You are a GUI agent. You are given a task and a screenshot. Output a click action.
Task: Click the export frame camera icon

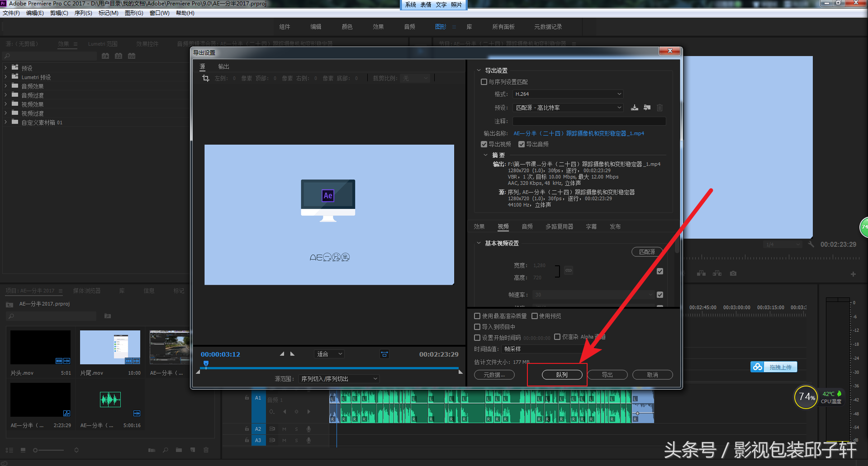coord(733,273)
